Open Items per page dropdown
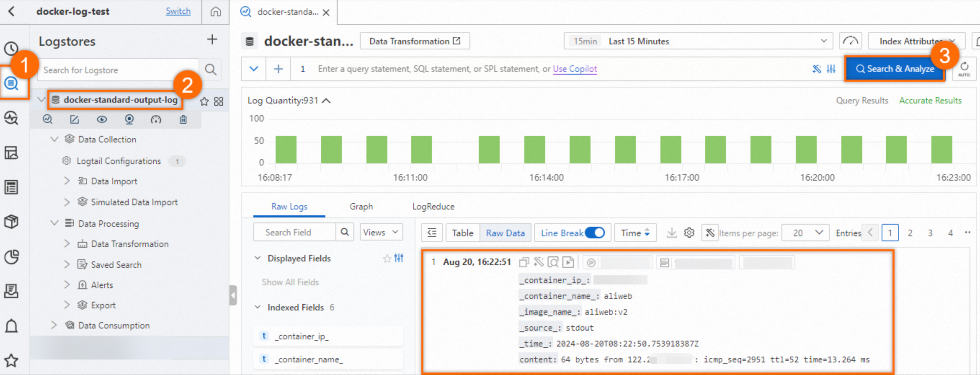The height and width of the screenshot is (375, 980). point(805,233)
